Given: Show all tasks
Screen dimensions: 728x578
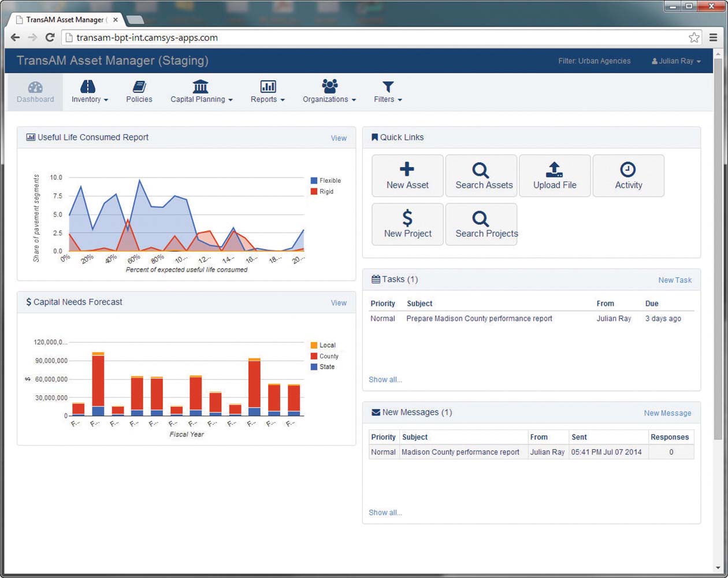Looking at the screenshot, I should tap(385, 380).
